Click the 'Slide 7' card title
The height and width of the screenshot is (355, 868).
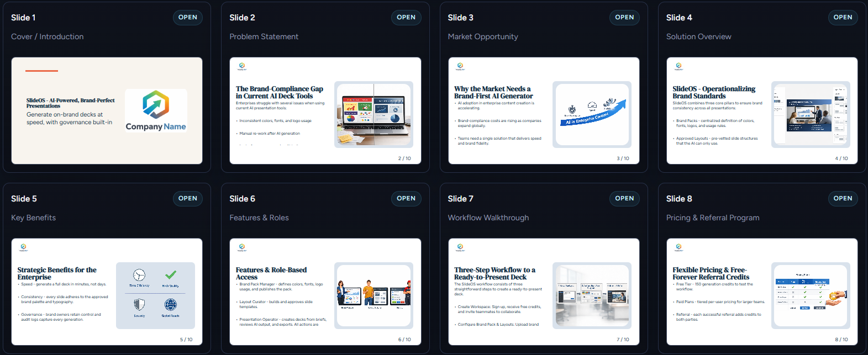(460, 199)
